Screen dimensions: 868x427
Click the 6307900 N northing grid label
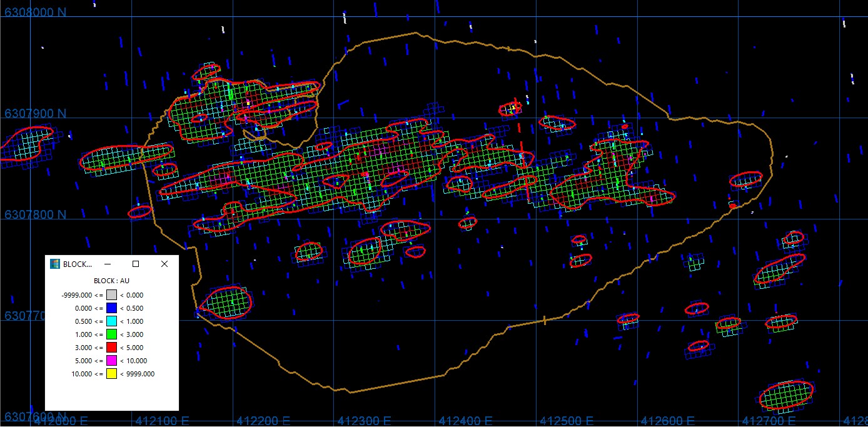pyautogui.click(x=35, y=114)
